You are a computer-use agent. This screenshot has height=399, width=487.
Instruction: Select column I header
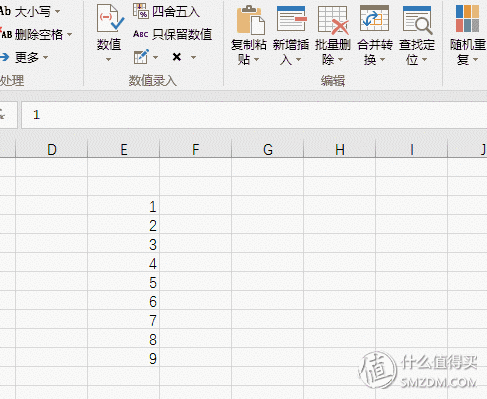(x=412, y=149)
